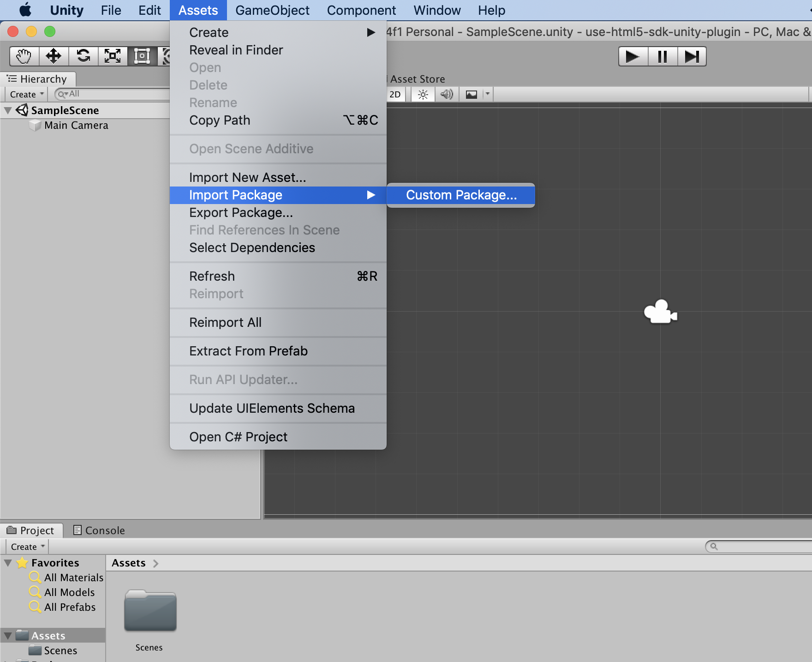812x662 pixels.
Task: Collapse the Favorites group
Action: [8, 563]
